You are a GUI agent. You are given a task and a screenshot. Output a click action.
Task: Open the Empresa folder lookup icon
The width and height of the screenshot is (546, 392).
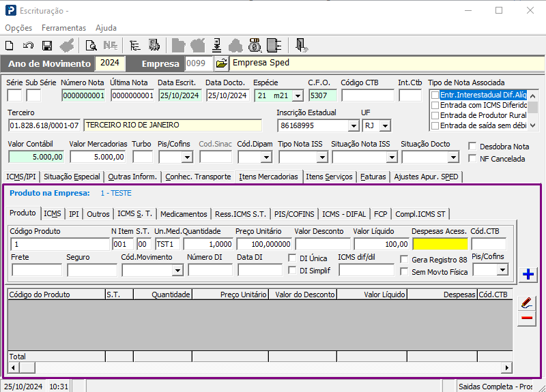(x=221, y=63)
